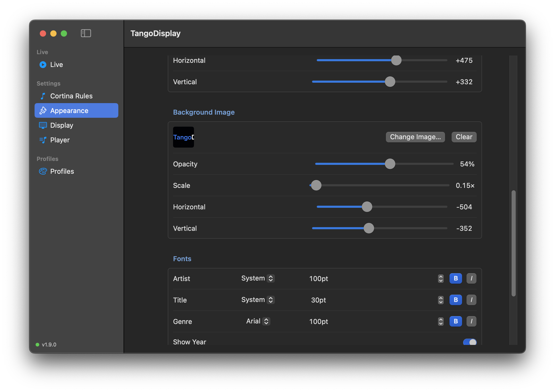Click the Opacity slider handle
The width and height of the screenshot is (555, 392).
point(390,164)
